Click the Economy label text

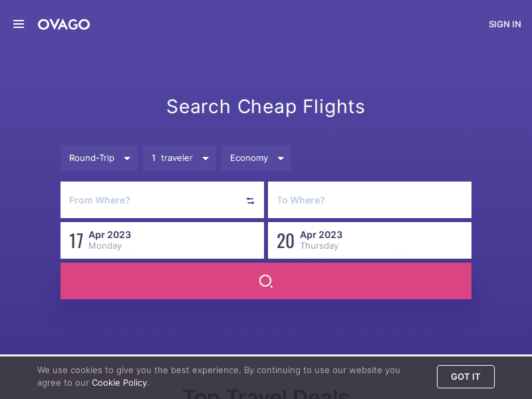tap(249, 158)
